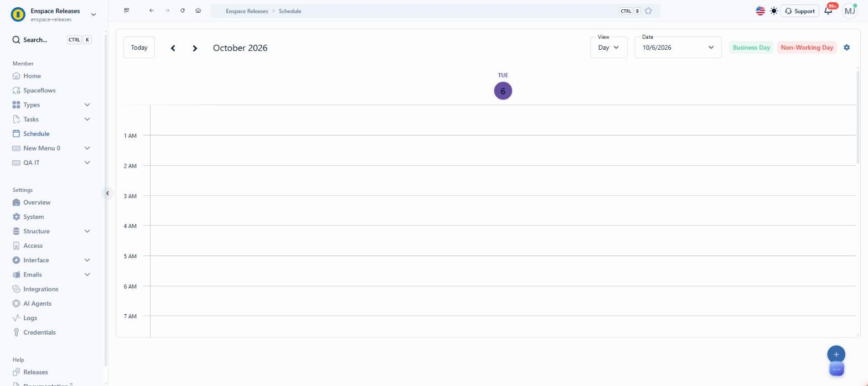
Task: Go to Home in the sidebar
Action: coord(32,76)
